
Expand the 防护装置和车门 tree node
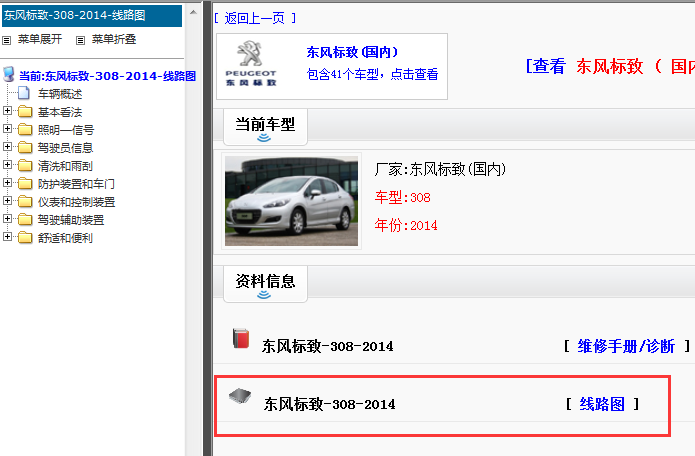7,182
